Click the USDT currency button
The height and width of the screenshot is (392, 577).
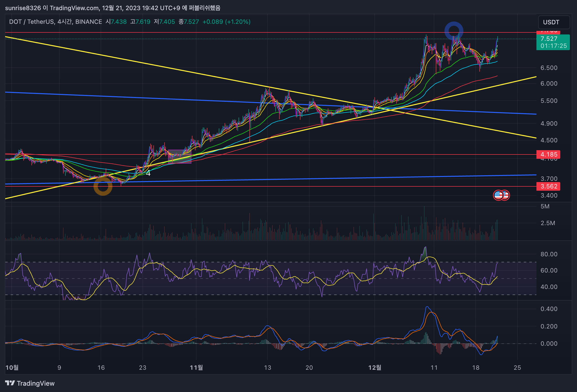click(x=554, y=22)
